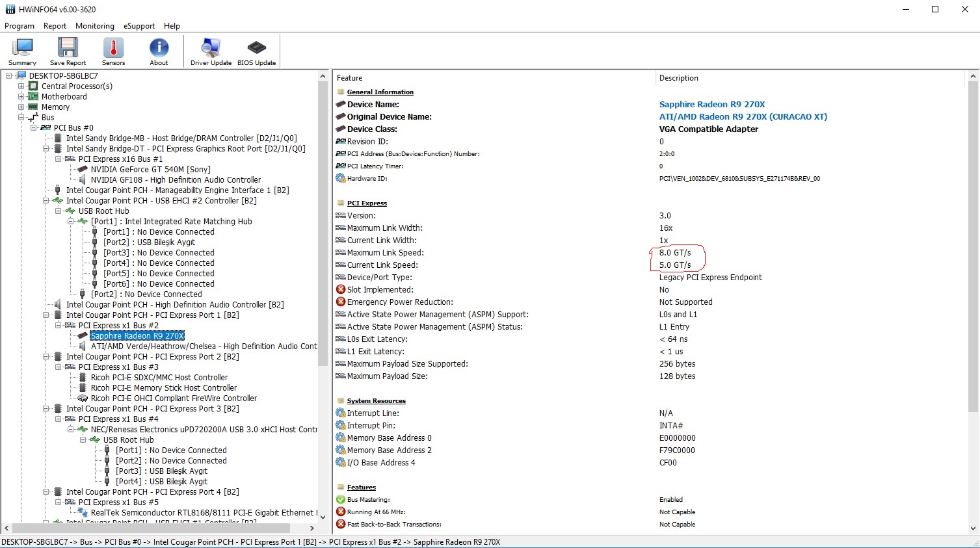Viewport: 980px width, 548px height.
Task: Click the status bar device path text
Action: pos(251,541)
